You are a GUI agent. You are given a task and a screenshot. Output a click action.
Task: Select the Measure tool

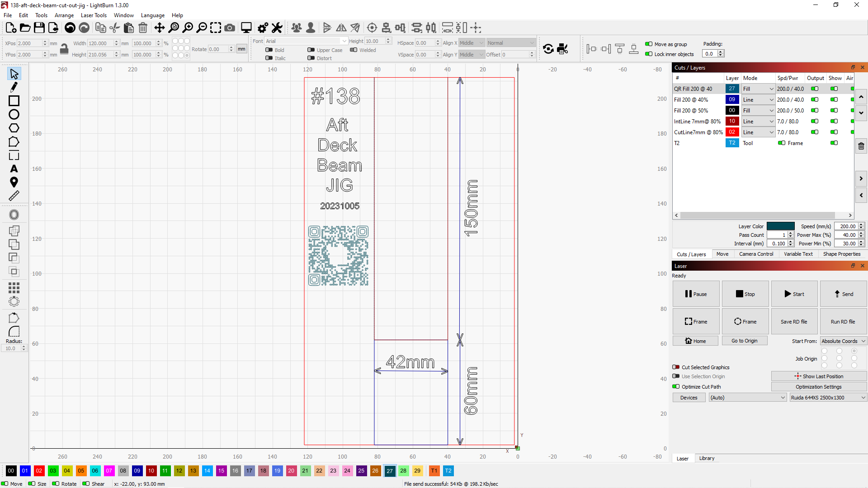point(14,196)
